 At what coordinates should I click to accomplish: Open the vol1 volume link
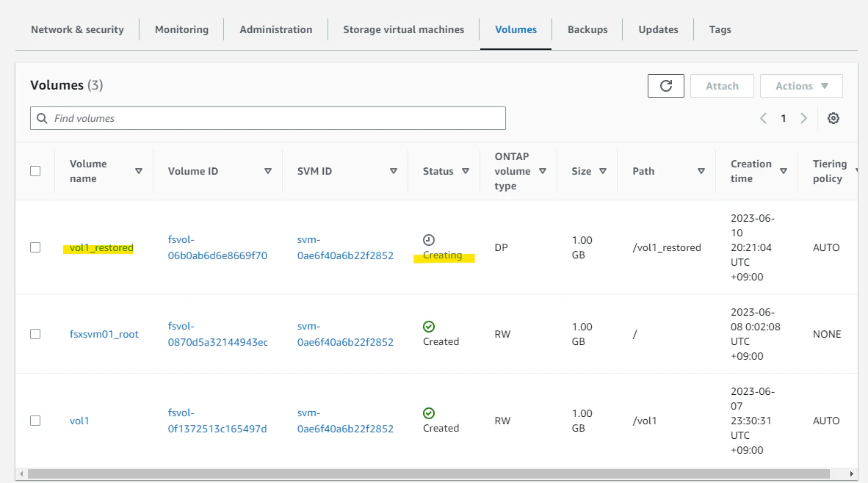[x=79, y=421]
